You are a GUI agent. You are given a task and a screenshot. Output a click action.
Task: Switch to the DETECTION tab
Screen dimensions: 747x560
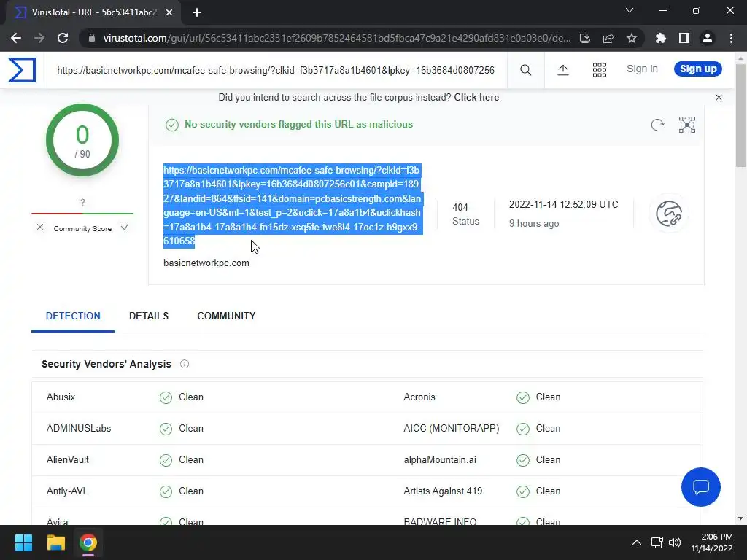coord(73,316)
